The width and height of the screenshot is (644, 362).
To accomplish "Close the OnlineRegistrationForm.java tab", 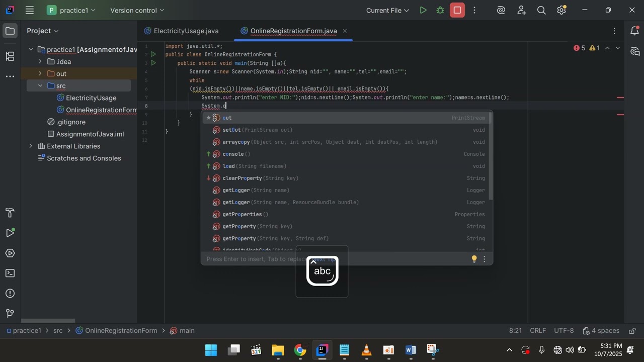I will (x=345, y=31).
